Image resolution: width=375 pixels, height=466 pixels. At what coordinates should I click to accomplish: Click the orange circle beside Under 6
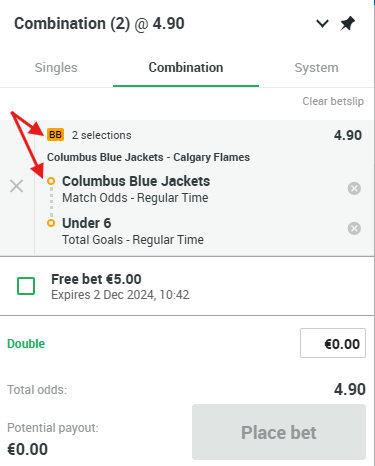(51, 223)
